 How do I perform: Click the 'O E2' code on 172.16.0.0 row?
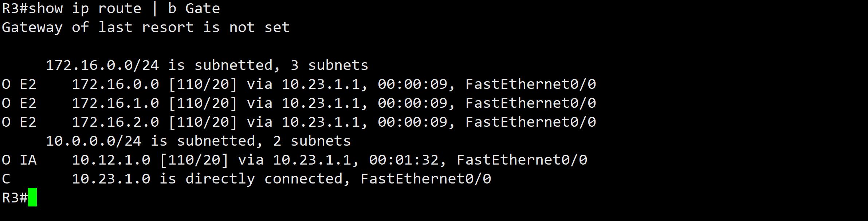19,84
